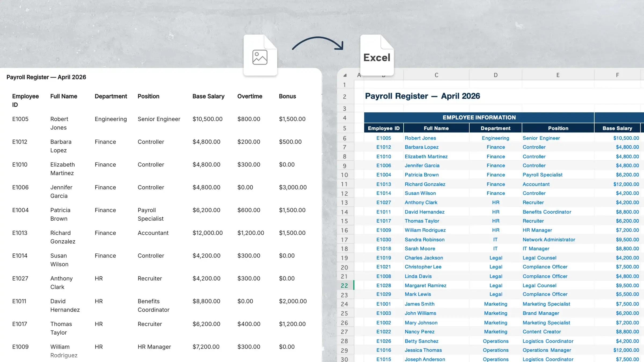Click 'Payroll Register — April 2026' left table title
This screenshot has height=362, width=644.
click(46, 77)
